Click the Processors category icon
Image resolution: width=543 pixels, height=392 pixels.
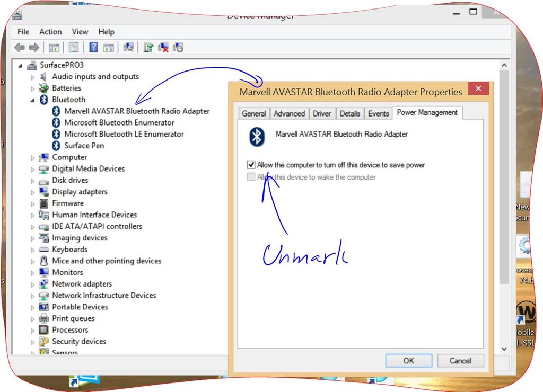click(43, 329)
